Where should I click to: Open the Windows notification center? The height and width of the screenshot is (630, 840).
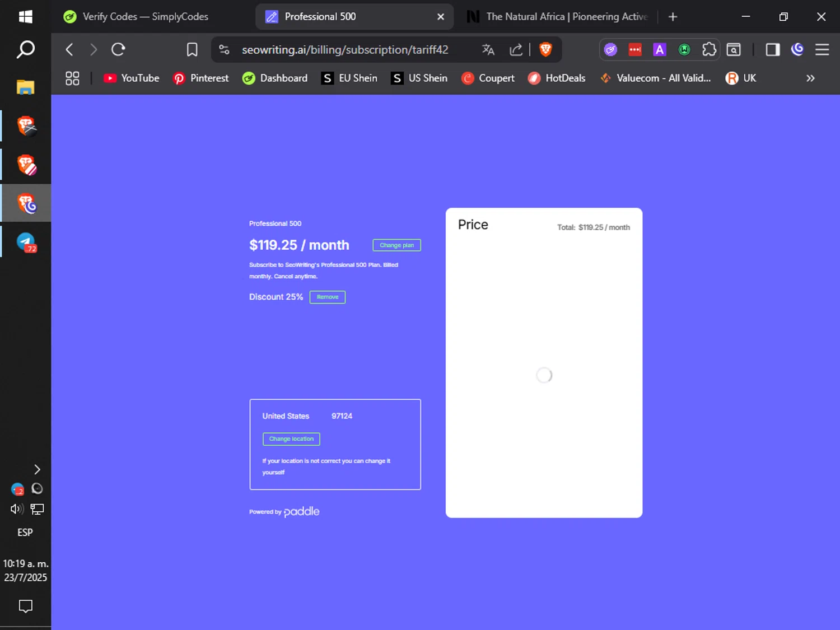point(25,606)
